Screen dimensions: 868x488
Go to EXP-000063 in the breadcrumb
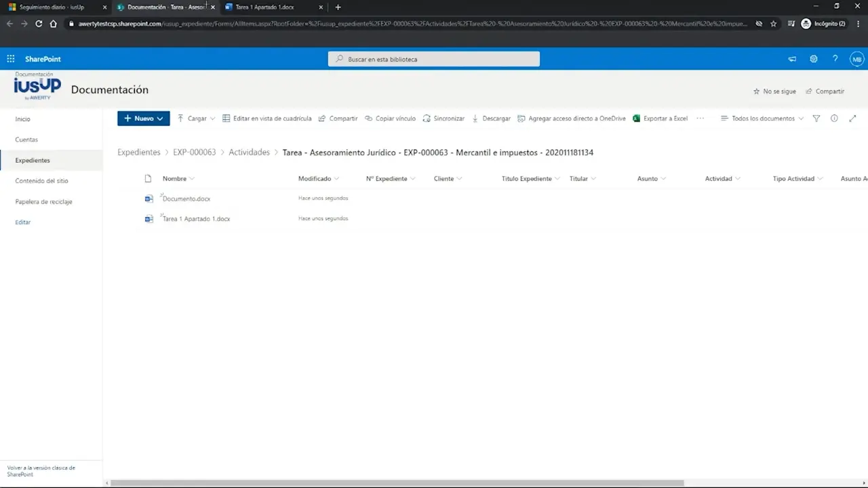(194, 152)
